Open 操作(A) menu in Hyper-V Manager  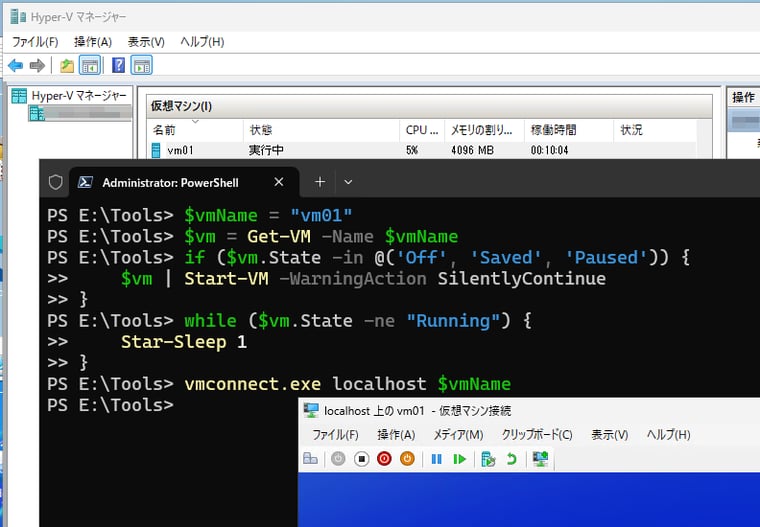(93, 42)
